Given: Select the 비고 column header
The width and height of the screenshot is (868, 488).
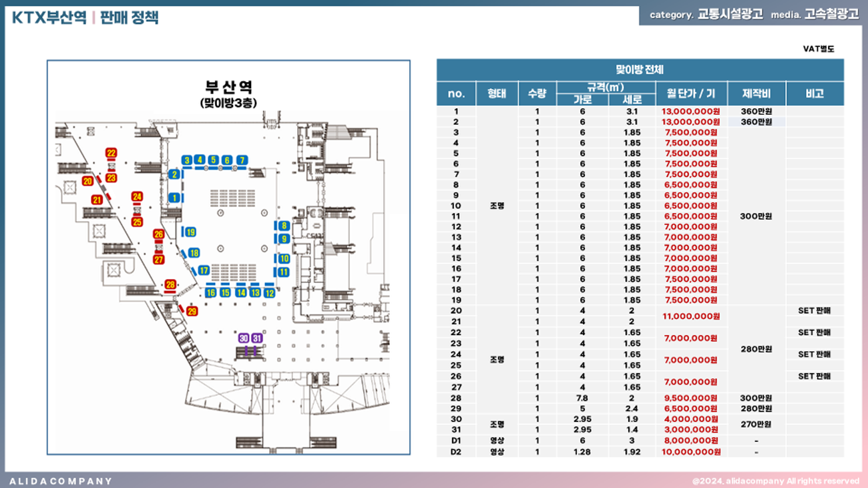Looking at the screenshot, I should [815, 93].
